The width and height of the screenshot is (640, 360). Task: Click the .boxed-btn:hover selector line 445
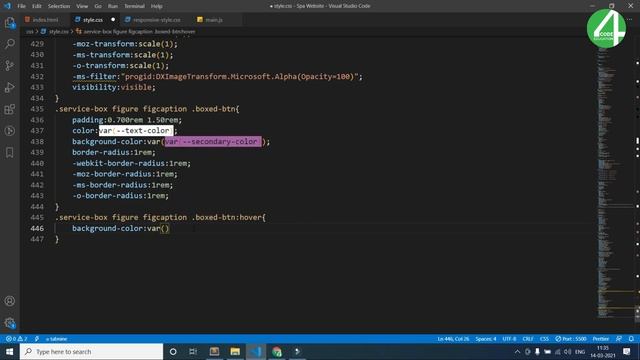pyautogui.click(x=160, y=217)
